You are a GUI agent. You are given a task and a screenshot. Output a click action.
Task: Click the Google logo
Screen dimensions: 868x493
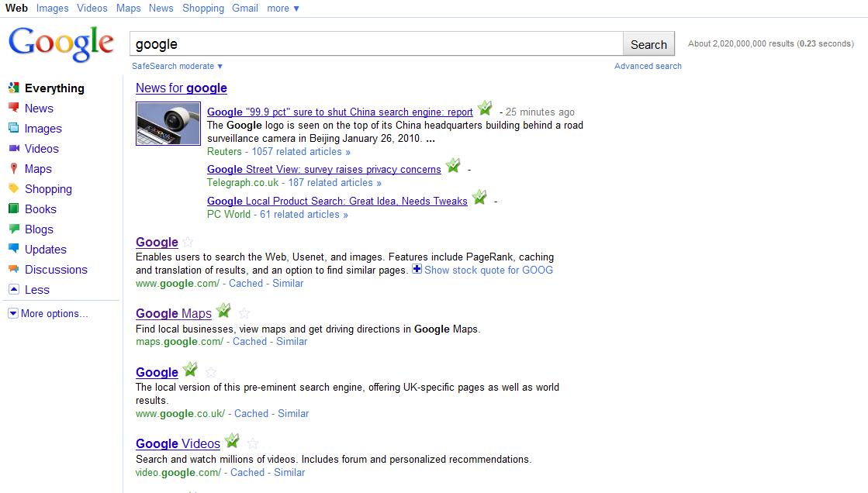coord(61,43)
